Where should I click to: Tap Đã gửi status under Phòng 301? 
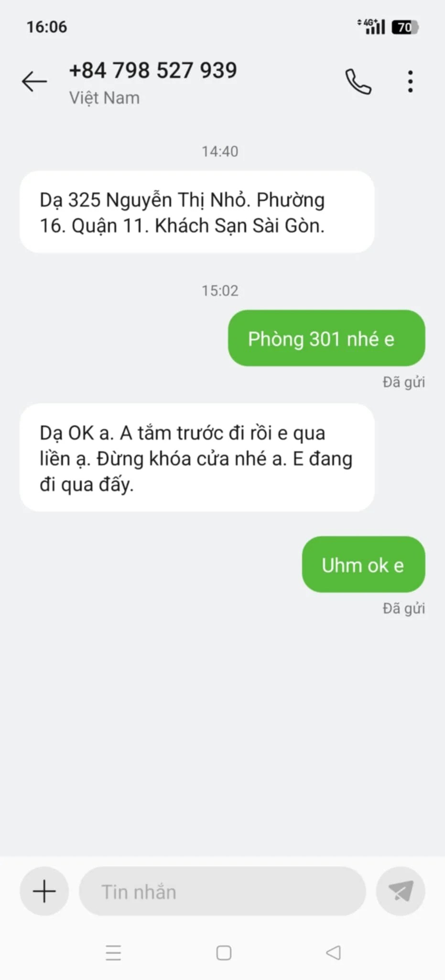(x=403, y=382)
